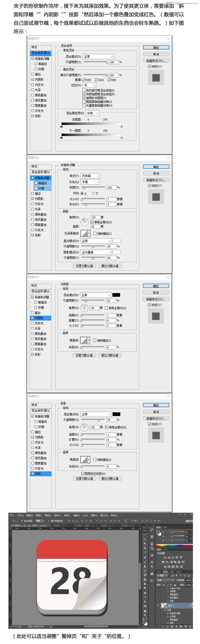The width and height of the screenshot is (200, 644).
Task: Add a Levels adjustment
Action: (169, 558)
